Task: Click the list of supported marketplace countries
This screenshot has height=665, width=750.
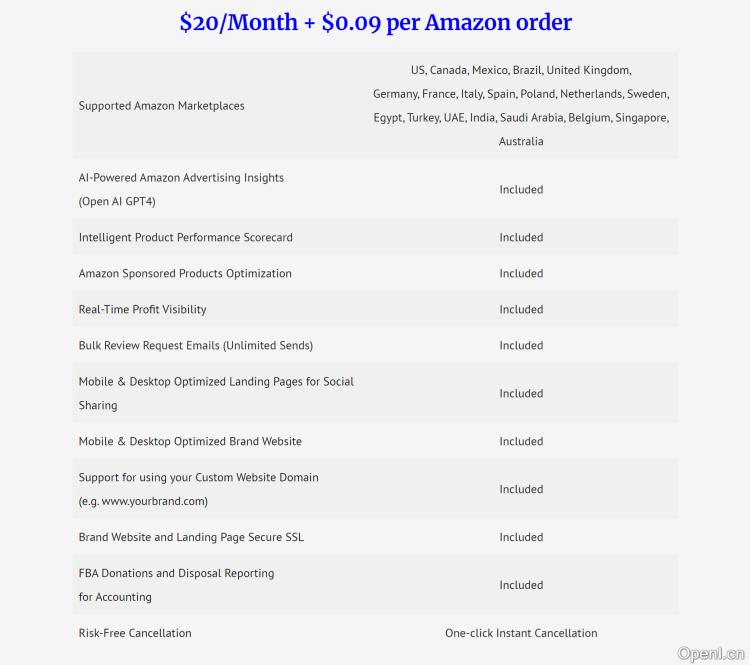Action: 521,106
